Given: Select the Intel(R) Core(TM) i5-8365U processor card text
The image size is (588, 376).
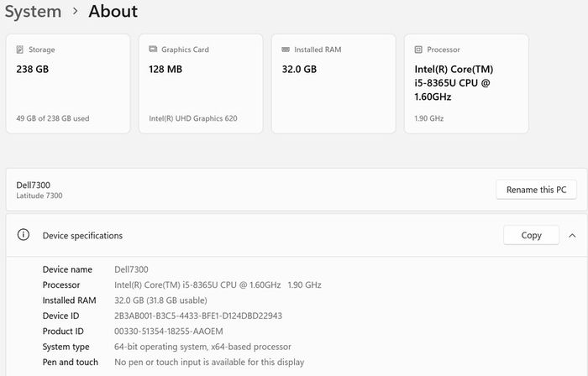Looking at the screenshot, I should [x=454, y=83].
